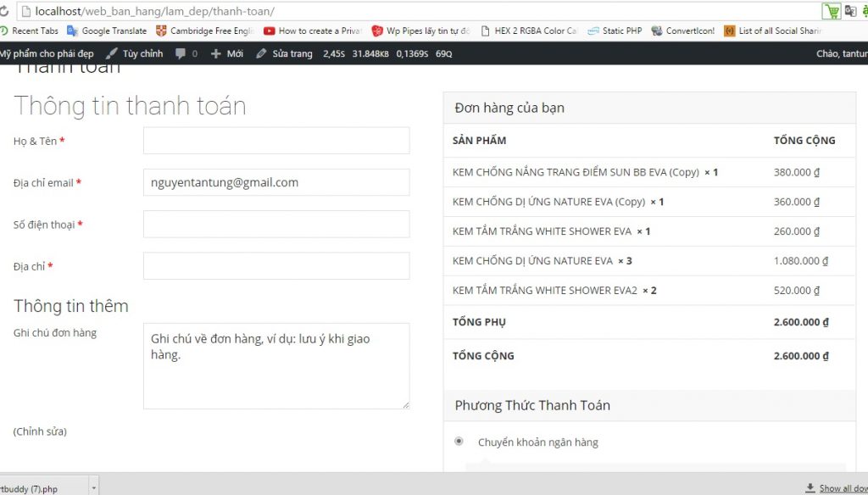Click Show all downloads link

coord(843,488)
